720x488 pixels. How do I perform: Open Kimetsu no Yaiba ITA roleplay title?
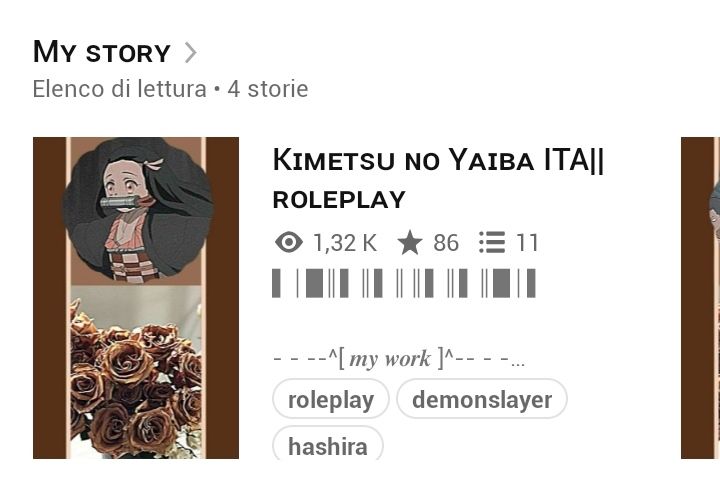439,178
